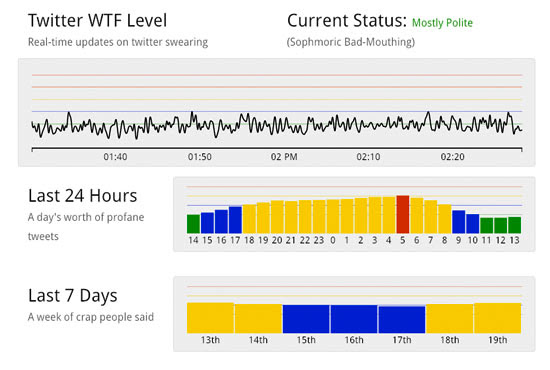Click 'Real-time updates on twitter swearing' subtitle
This screenshot has height=370, width=550.
(118, 42)
